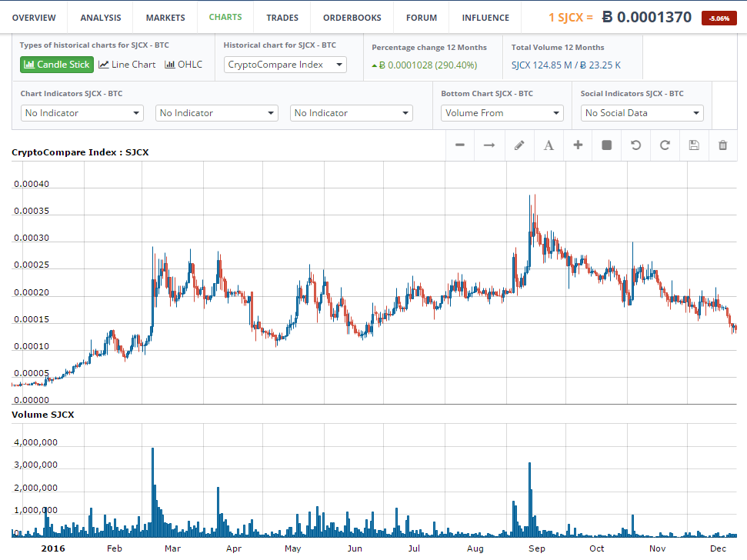The width and height of the screenshot is (747, 560).
Task: Undo the last chart drawing
Action: [635, 145]
